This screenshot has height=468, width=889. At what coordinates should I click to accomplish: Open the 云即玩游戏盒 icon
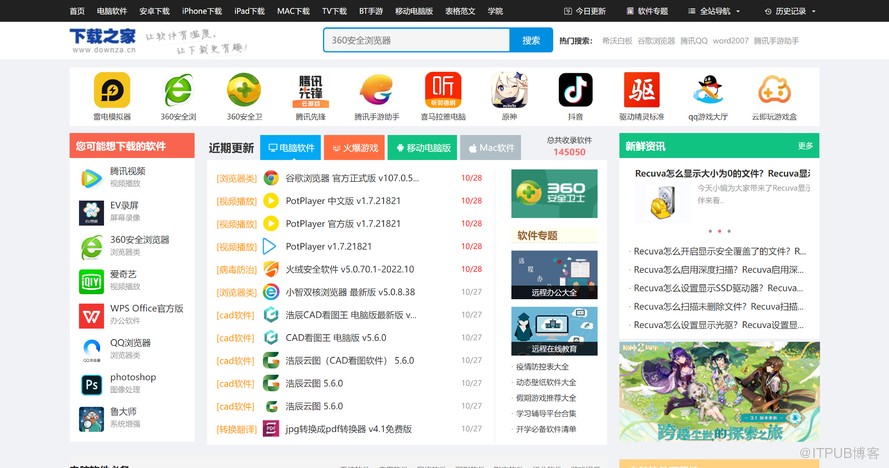point(774,90)
